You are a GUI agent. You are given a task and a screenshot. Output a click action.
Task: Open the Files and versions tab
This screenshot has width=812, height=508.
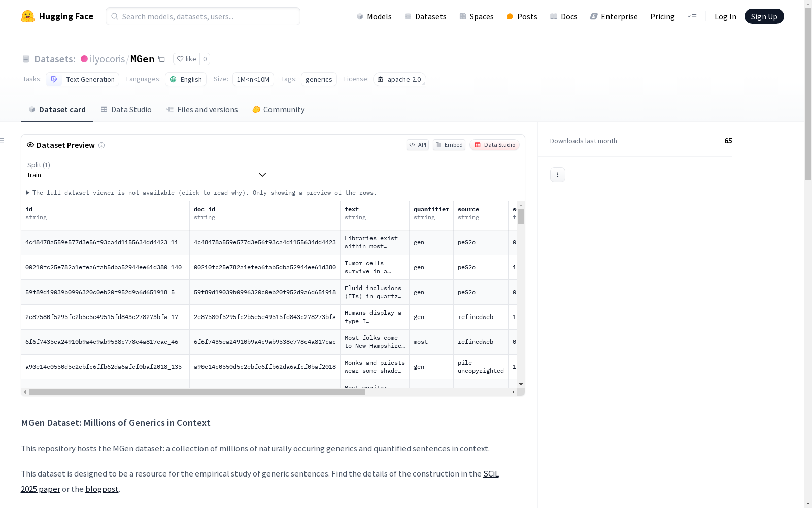202,110
